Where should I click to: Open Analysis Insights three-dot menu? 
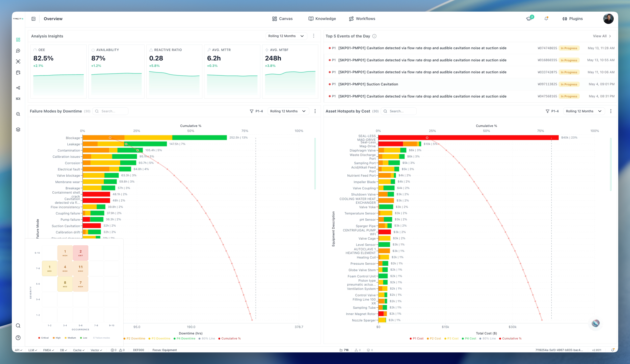coord(313,36)
